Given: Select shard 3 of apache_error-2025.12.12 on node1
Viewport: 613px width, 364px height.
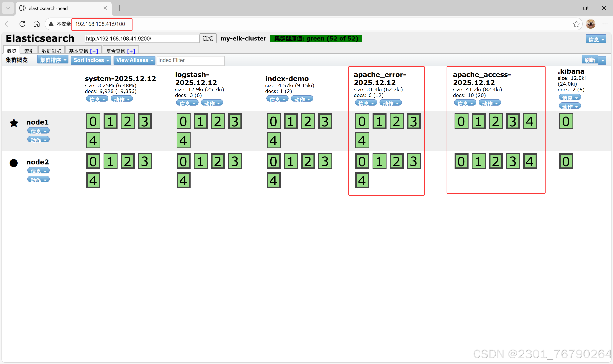Looking at the screenshot, I should coord(414,121).
